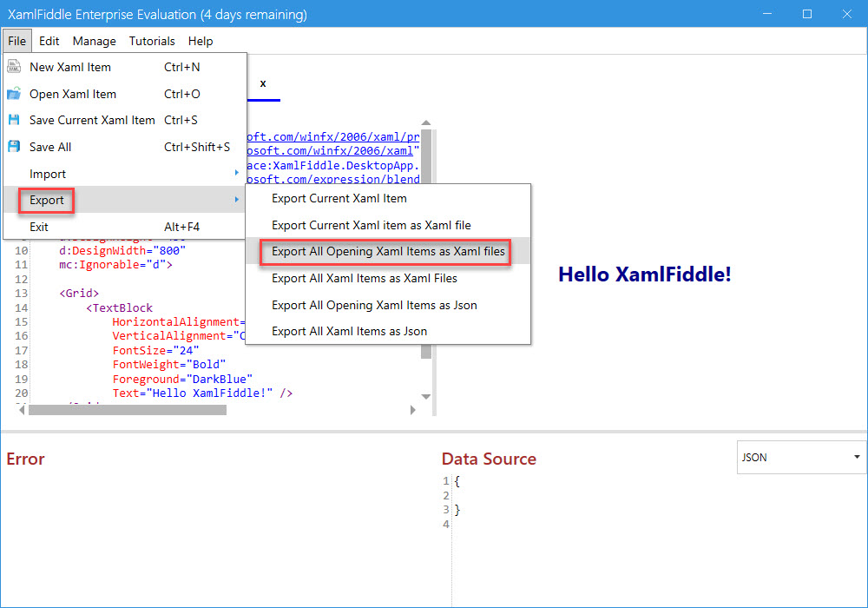Click the Error panel heading
Viewport: 868px width, 608px height.
click(x=25, y=459)
